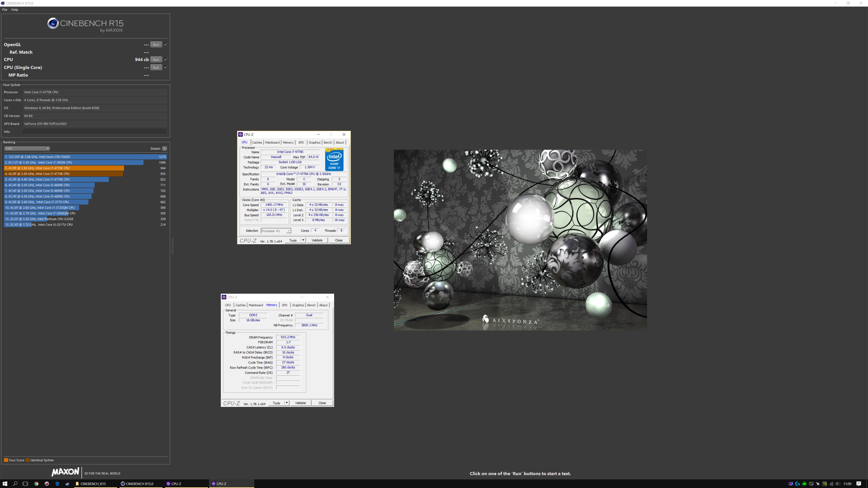Screen dimensions: 868x488
Task: Open the volume speaker tray icon
Action: pyautogui.click(x=838, y=484)
